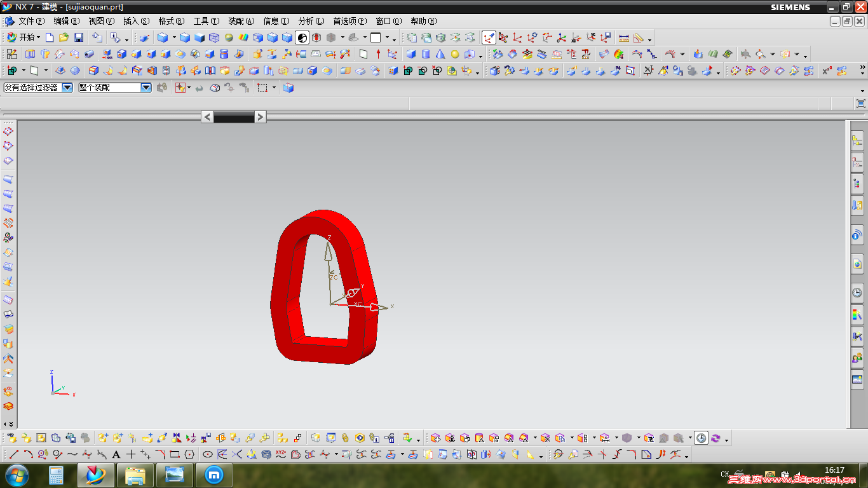Select the Measure Angle icon

coord(639,37)
